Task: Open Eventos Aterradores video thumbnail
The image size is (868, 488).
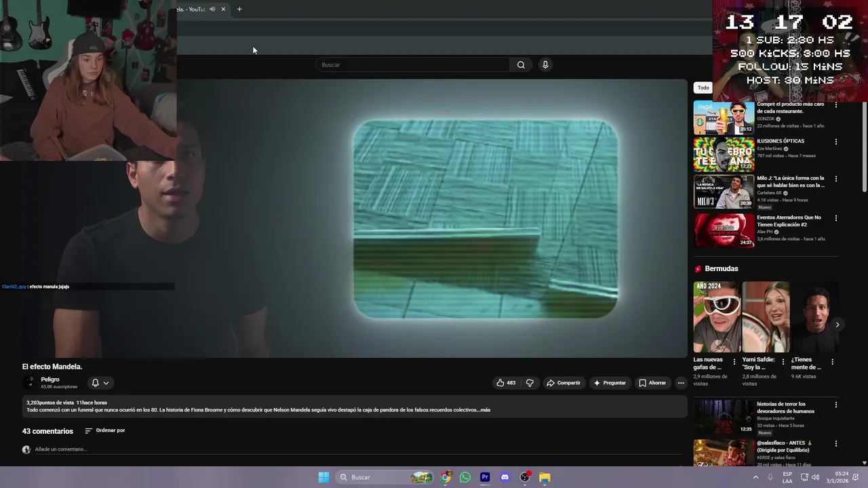Action: pos(724,230)
